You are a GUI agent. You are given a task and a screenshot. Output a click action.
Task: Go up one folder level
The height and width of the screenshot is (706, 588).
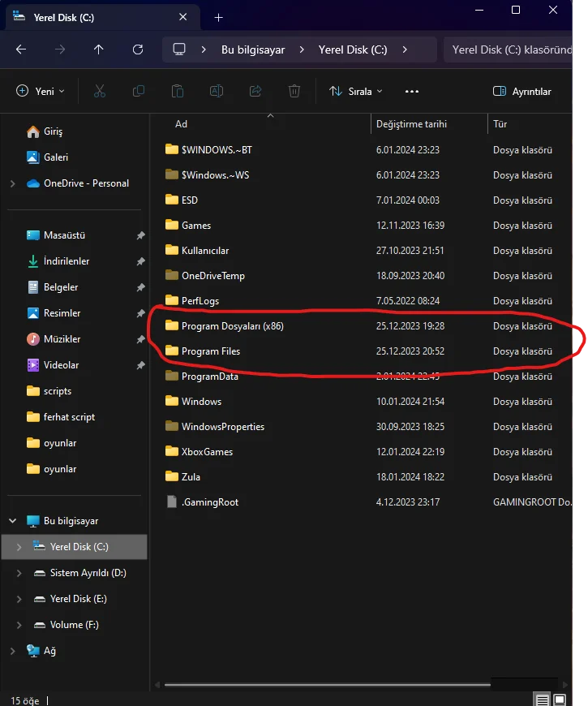click(x=98, y=50)
